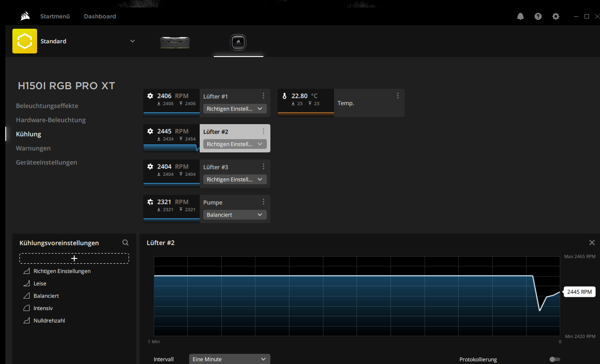Click the Lüfter #3 label
Screen dimensions: 600x364
click(216, 167)
